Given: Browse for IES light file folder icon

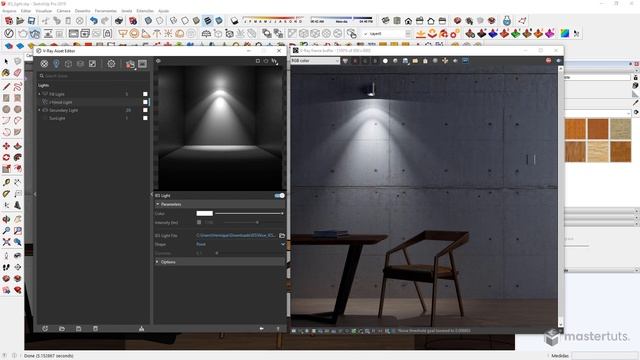Looking at the screenshot, I should coord(282,236).
